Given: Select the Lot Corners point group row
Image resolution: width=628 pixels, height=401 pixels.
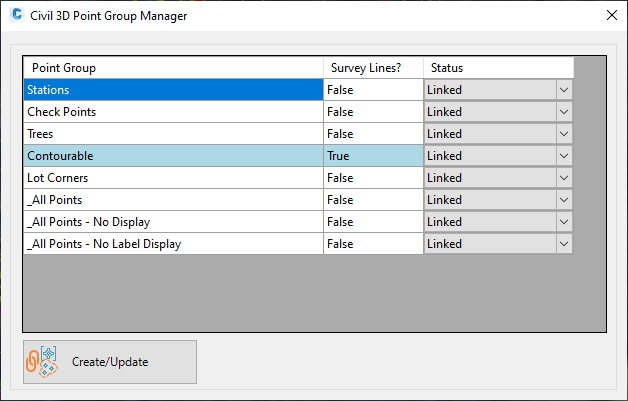Looking at the screenshot, I should pyautogui.click(x=173, y=178).
